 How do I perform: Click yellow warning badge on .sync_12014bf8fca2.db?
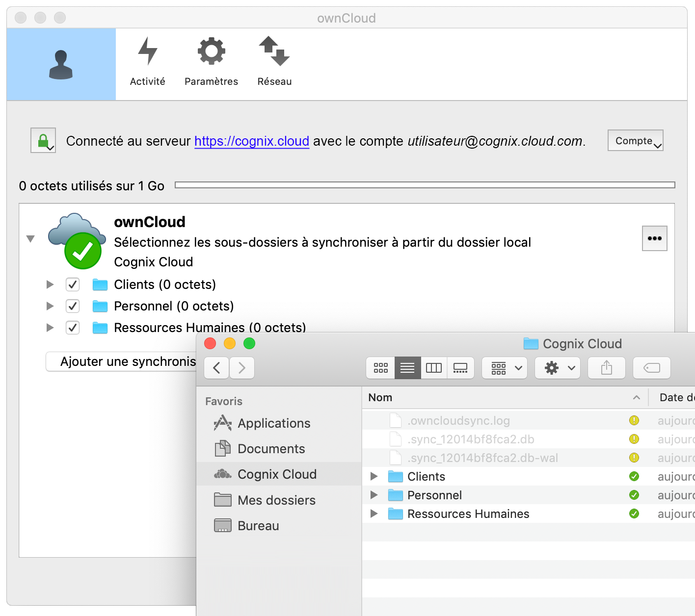click(634, 439)
